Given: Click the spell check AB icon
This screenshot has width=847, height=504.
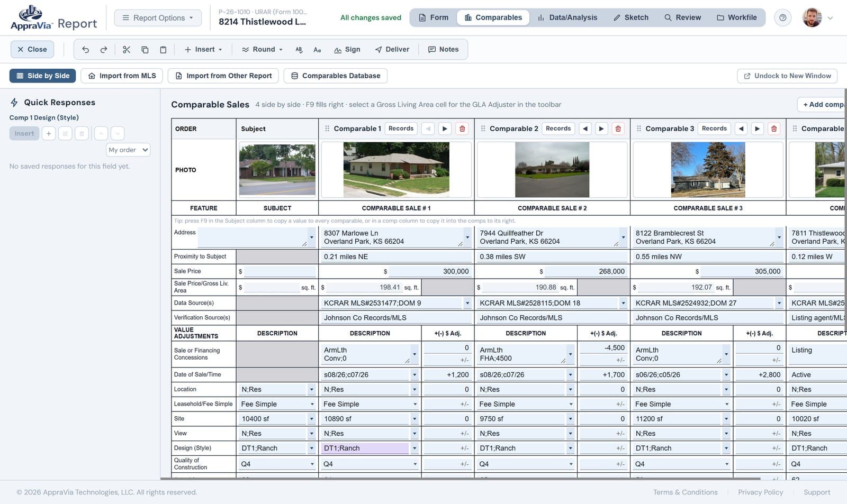Looking at the screenshot, I should tap(299, 49).
